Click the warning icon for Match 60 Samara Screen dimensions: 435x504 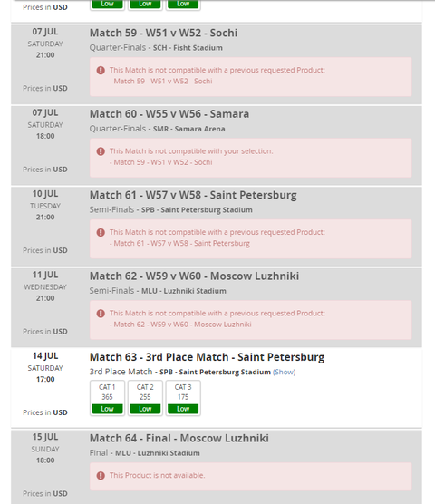tap(101, 151)
